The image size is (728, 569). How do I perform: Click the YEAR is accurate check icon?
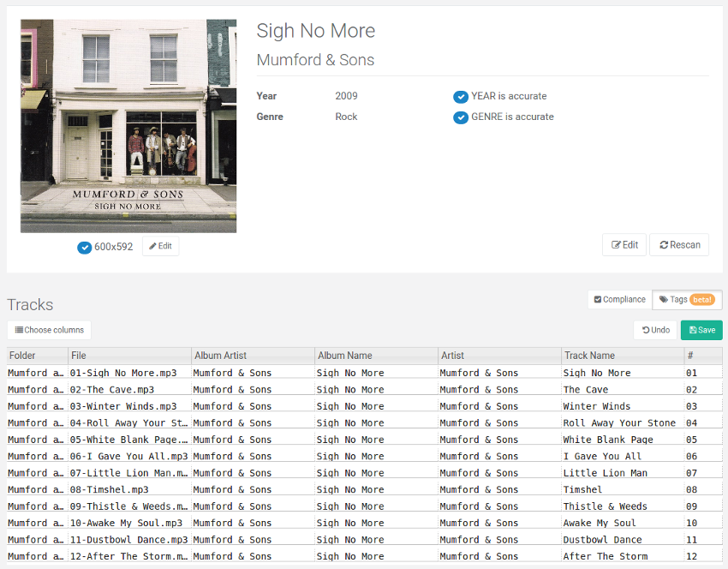(x=461, y=97)
